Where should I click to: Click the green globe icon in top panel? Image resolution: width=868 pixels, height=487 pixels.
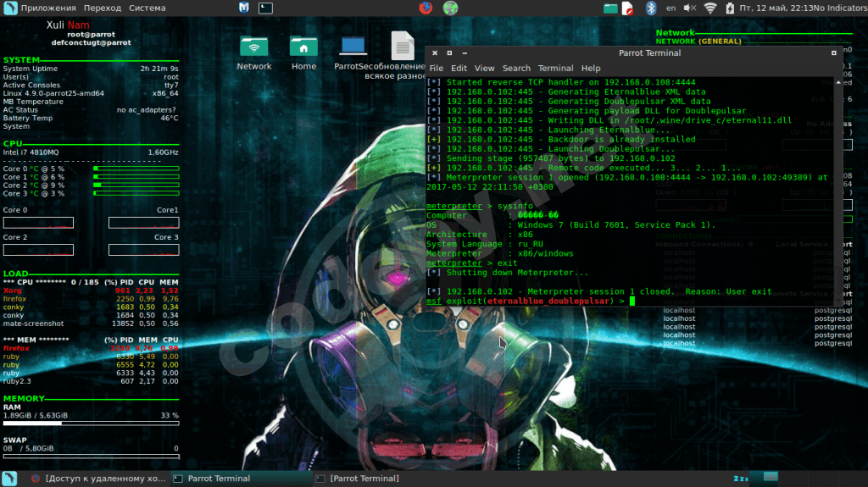pyautogui.click(x=450, y=8)
